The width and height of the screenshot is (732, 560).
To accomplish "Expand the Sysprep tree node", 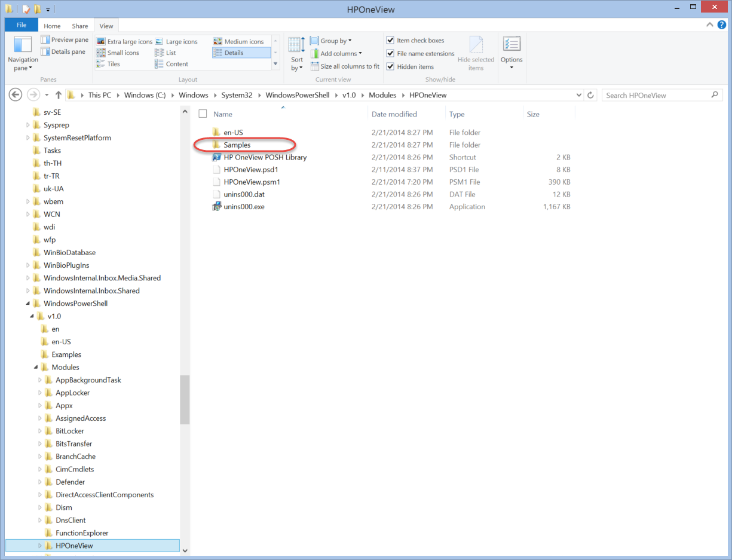I will [x=28, y=125].
